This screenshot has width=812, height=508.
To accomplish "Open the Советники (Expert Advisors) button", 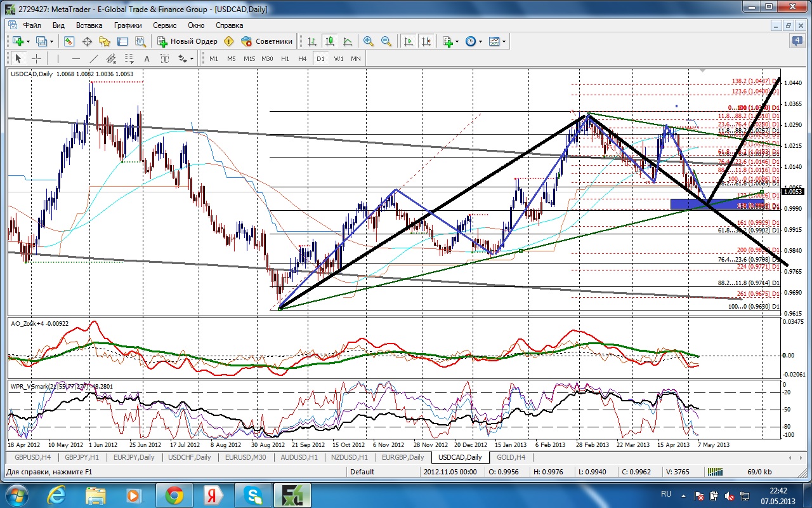I will click(x=267, y=41).
